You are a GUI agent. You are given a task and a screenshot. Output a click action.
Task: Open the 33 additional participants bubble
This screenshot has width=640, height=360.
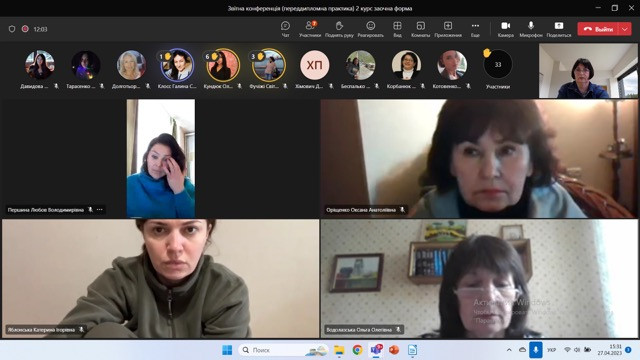pyautogui.click(x=498, y=64)
